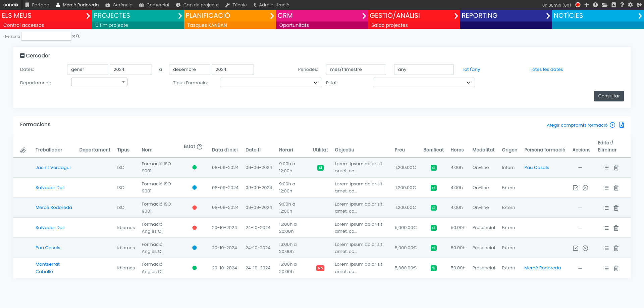Open Control accessos shortcut

[x=23, y=25]
